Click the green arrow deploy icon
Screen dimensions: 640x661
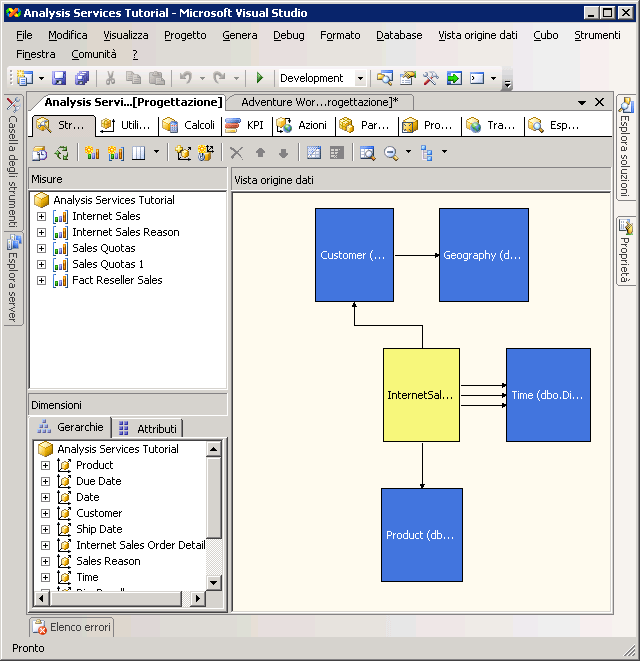[454, 78]
